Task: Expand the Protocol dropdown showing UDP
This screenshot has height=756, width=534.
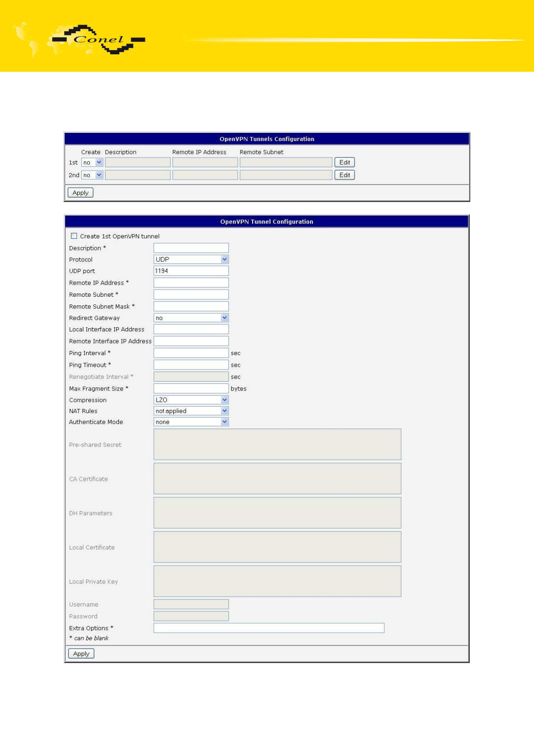Action: [x=191, y=259]
